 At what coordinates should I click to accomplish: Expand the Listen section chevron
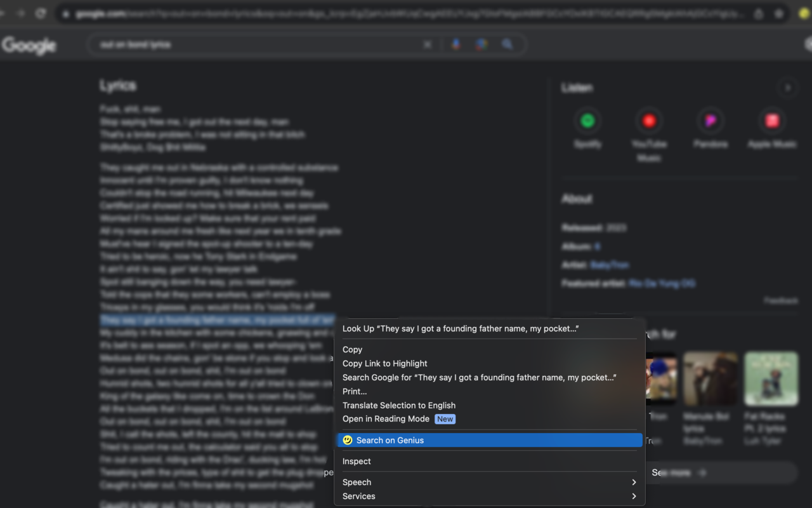(788, 88)
